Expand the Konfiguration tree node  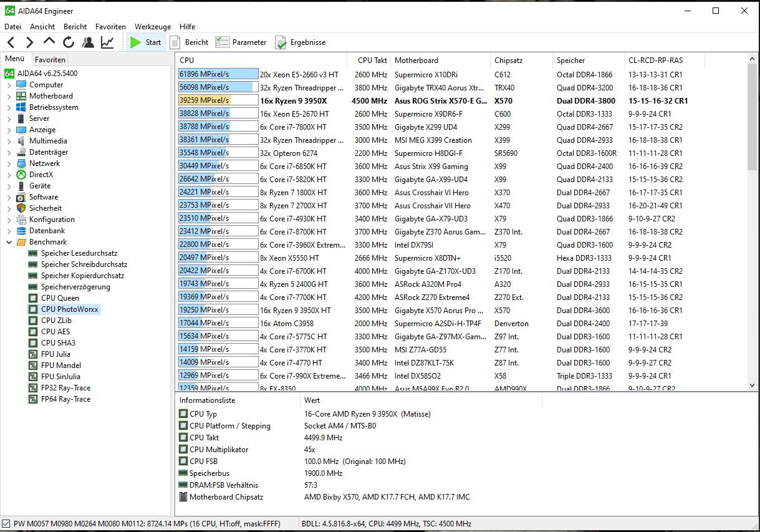coord(9,220)
